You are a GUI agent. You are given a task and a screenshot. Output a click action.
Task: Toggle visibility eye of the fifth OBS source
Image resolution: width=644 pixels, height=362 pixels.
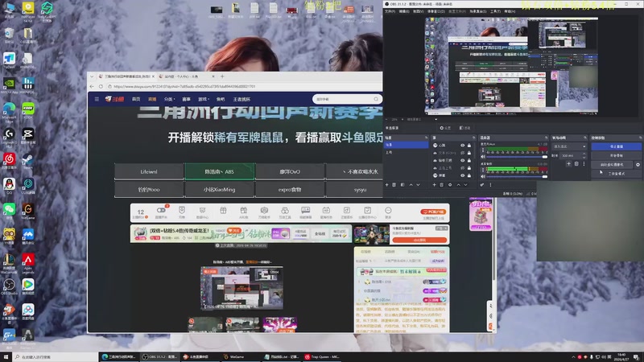[x=462, y=175]
